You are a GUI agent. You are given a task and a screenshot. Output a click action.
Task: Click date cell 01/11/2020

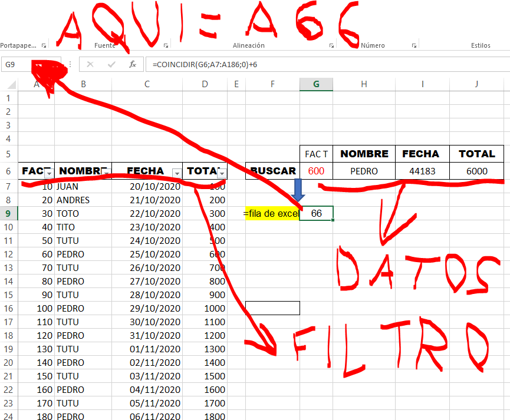147,349
